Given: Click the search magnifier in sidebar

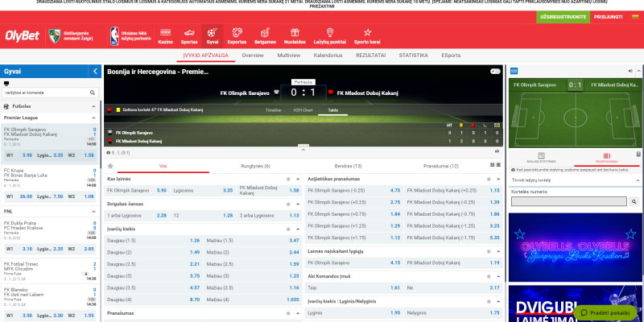Looking at the screenshot, I should [93, 93].
